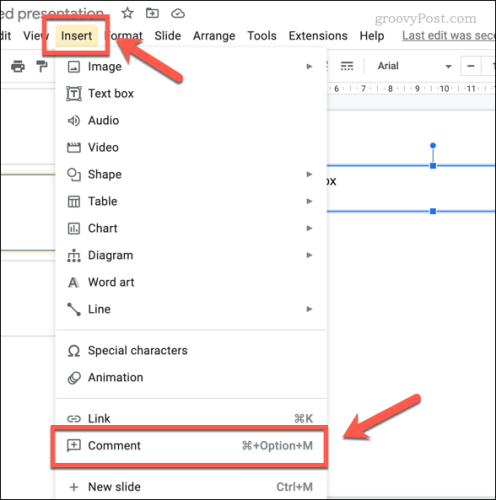The image size is (496, 500).
Task: Choose Line in the Insert menu
Action: [191, 309]
